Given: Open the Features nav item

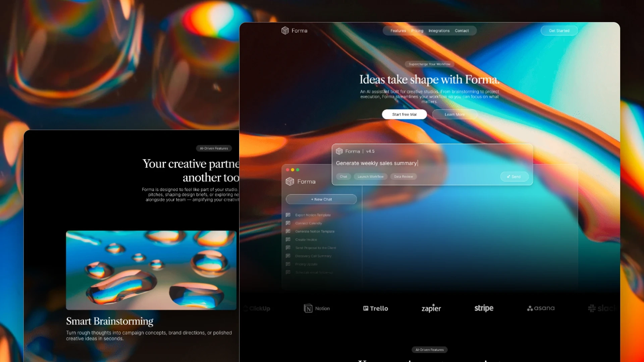Looking at the screenshot, I should click(398, 31).
